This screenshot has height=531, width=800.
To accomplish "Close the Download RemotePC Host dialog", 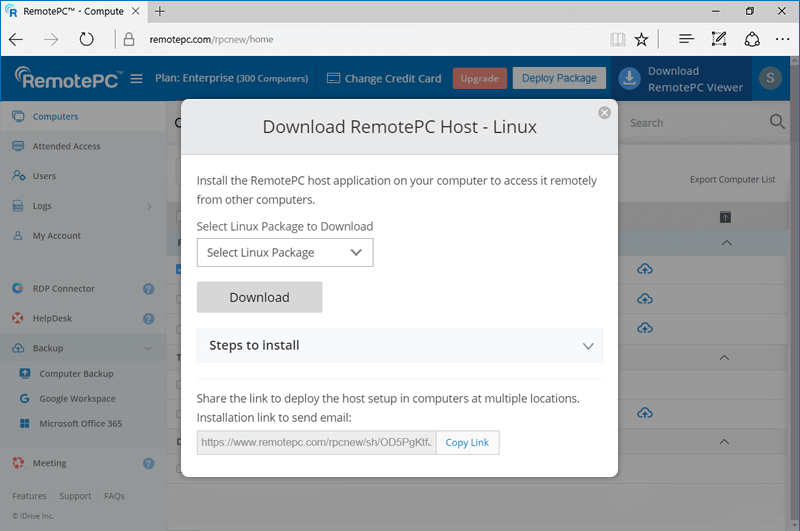I will [604, 113].
